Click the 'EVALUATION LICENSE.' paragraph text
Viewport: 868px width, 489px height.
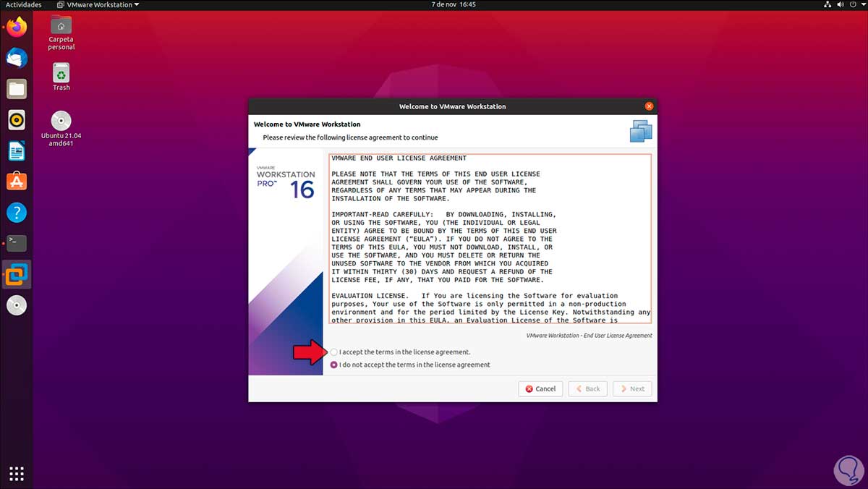tap(490, 307)
